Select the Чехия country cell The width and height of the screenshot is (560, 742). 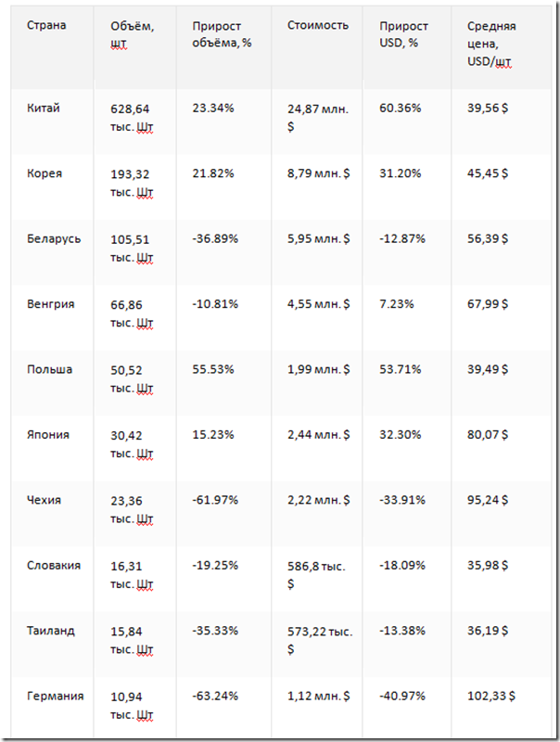pyautogui.click(x=45, y=500)
